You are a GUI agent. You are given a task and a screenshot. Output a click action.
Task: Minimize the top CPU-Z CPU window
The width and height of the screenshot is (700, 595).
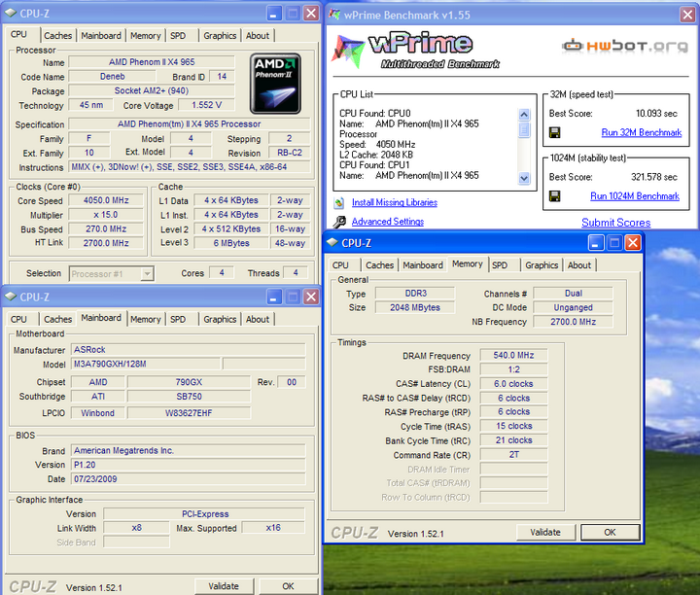click(x=273, y=14)
